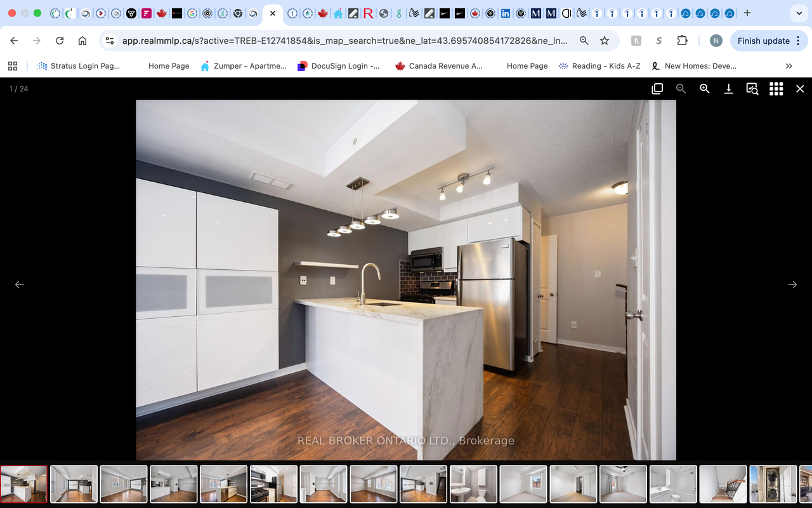Screen dimensions: 812x508
Task: Open a new browser tab
Action: click(x=747, y=13)
